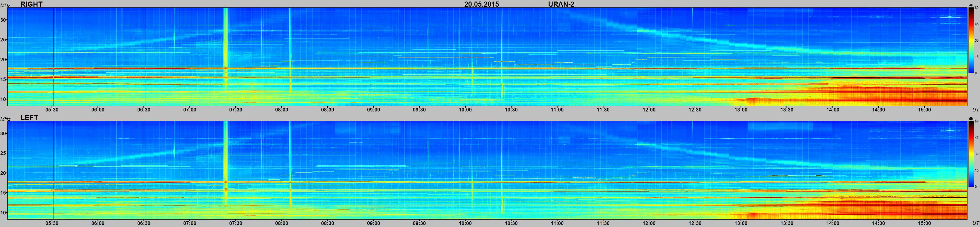Click the 09:30 time tick under LEFT panel
The height and width of the screenshot is (227, 980).
point(419,223)
